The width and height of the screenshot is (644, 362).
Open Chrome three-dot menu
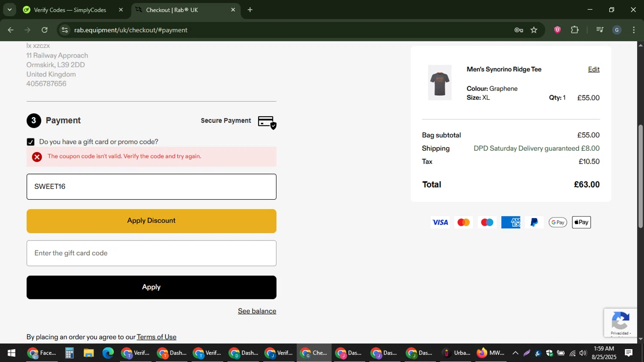(x=634, y=30)
